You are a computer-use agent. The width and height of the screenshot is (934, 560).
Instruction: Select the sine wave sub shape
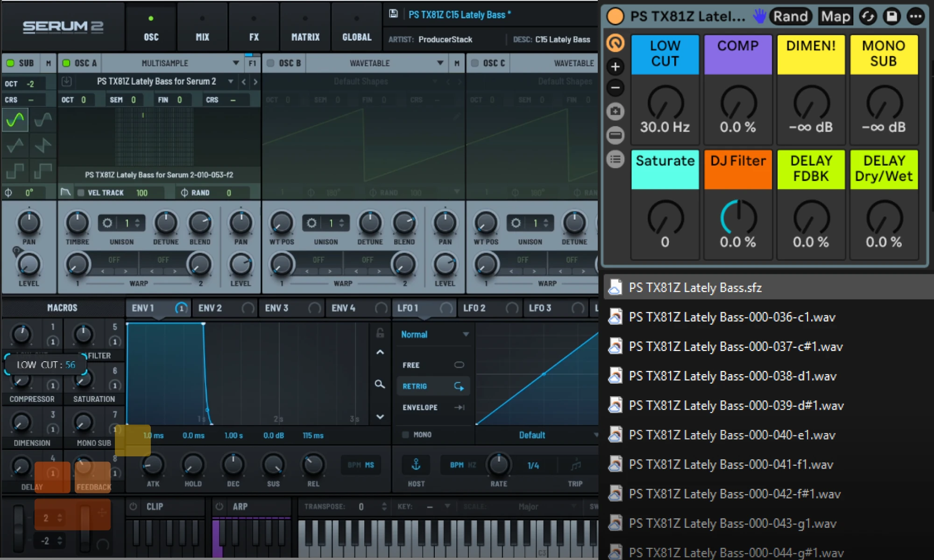pyautogui.click(x=15, y=120)
